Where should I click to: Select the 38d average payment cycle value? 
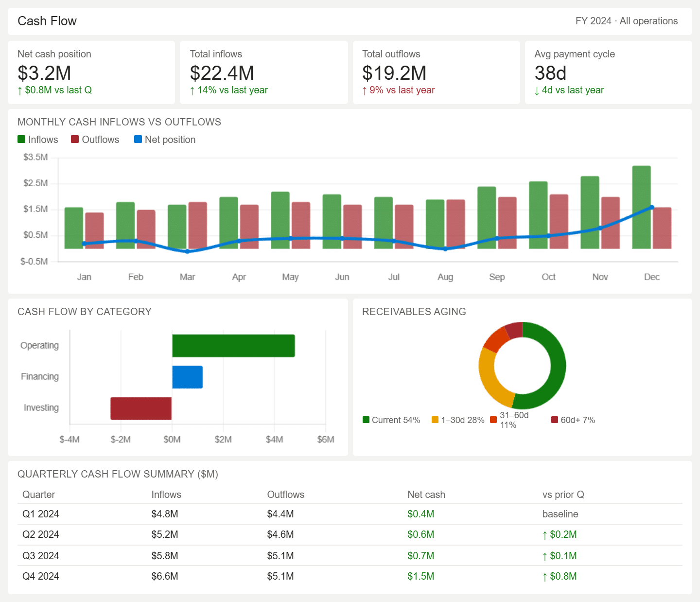click(x=551, y=73)
